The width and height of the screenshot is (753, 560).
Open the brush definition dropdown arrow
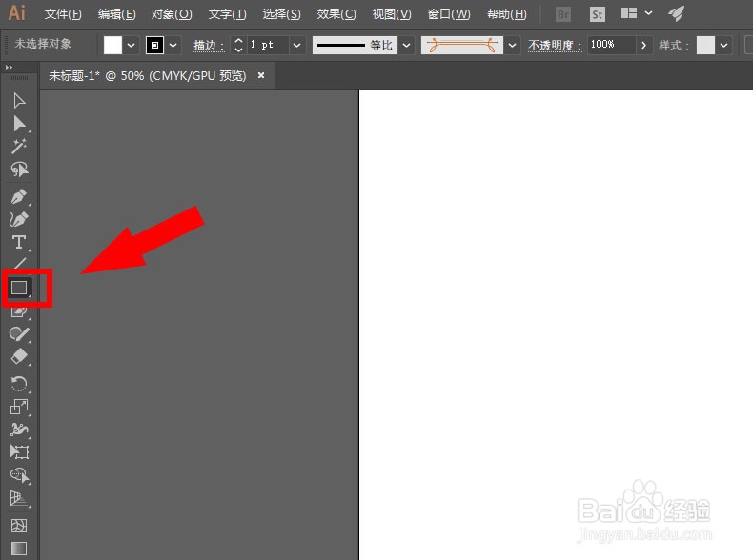click(512, 46)
